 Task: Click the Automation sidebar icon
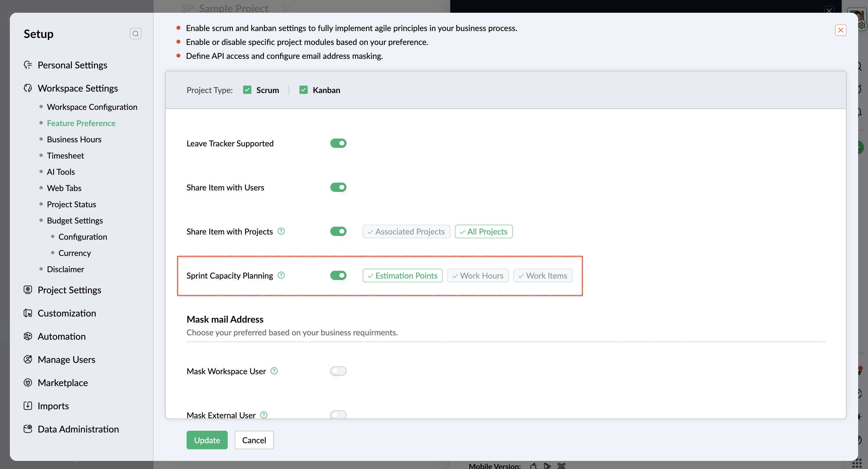(28, 337)
